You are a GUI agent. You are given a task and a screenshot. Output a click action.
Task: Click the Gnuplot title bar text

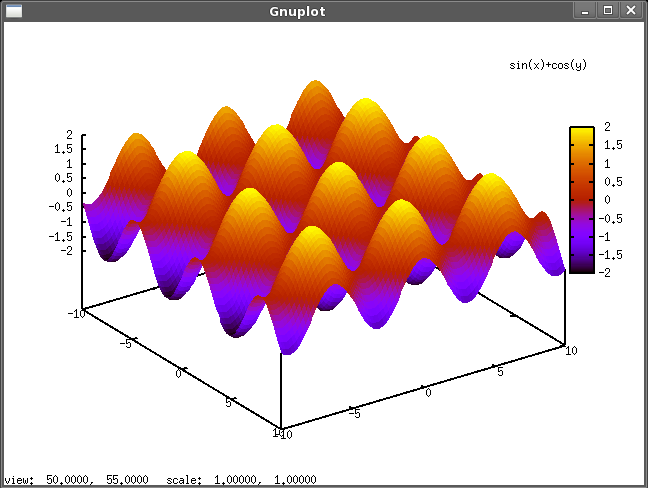click(297, 12)
